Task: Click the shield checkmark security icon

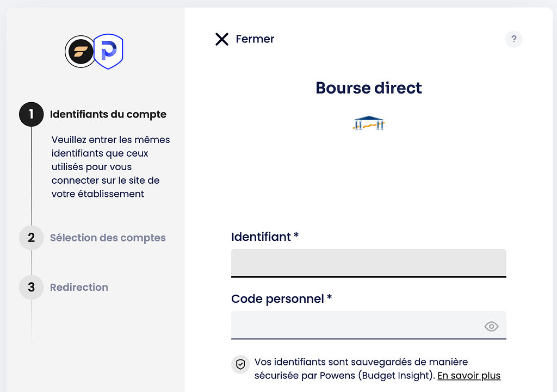Action: 240,364
